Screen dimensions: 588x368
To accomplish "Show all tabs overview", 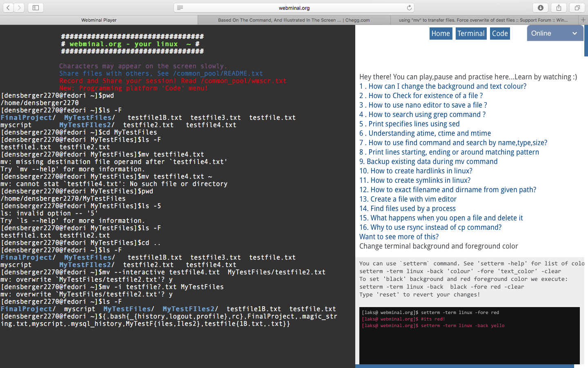I will [x=577, y=8].
